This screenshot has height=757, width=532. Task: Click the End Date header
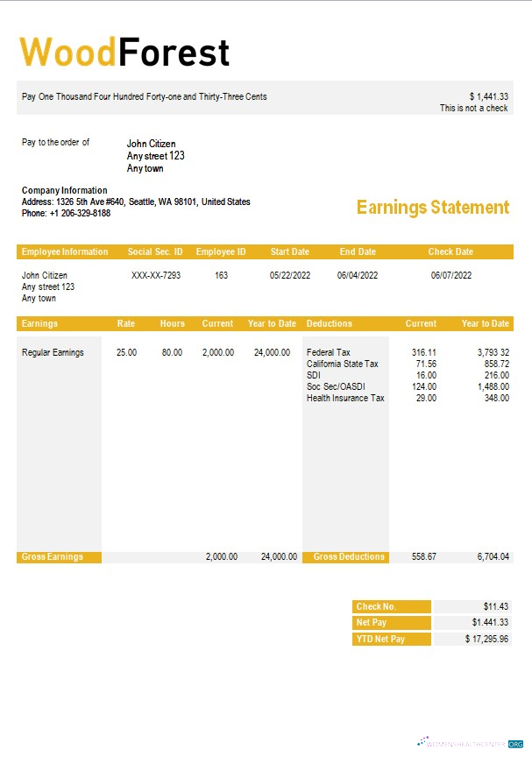coord(358,251)
